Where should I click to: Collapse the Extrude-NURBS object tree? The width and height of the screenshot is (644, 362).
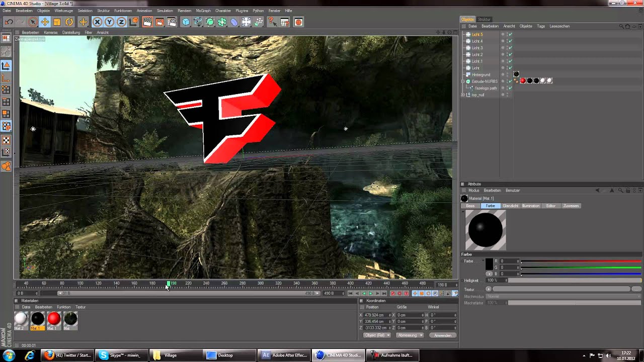tap(463, 81)
